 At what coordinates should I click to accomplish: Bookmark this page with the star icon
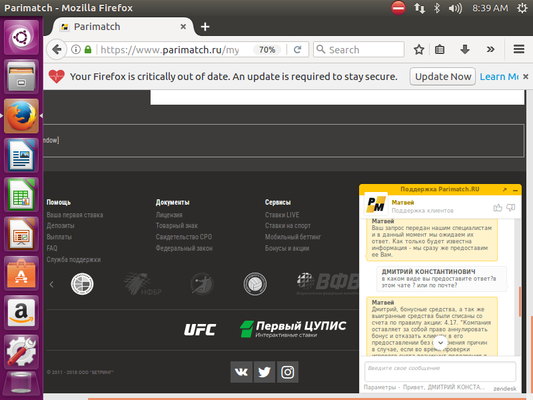[419, 50]
